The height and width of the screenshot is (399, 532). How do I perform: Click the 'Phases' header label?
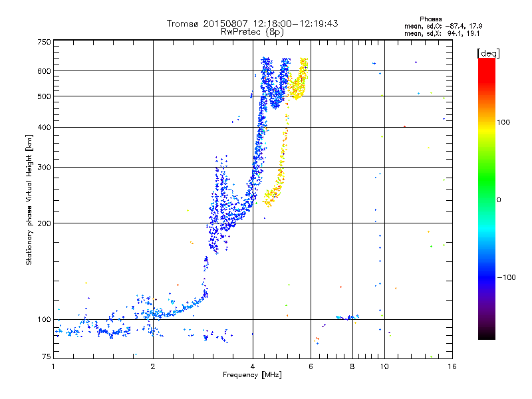tap(430, 19)
